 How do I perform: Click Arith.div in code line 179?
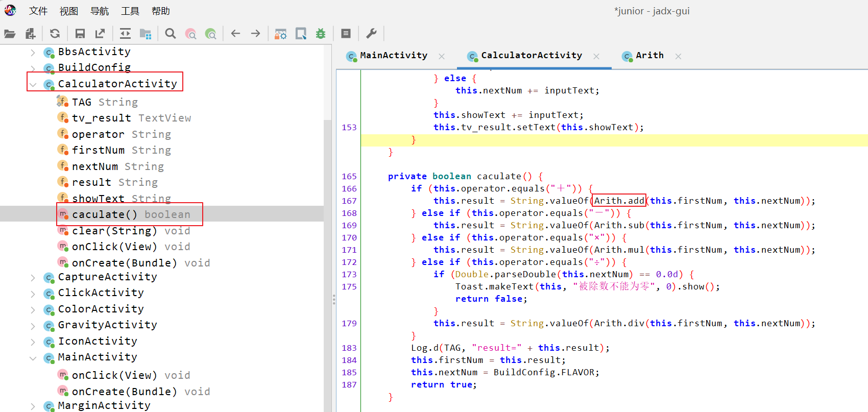[619, 323]
